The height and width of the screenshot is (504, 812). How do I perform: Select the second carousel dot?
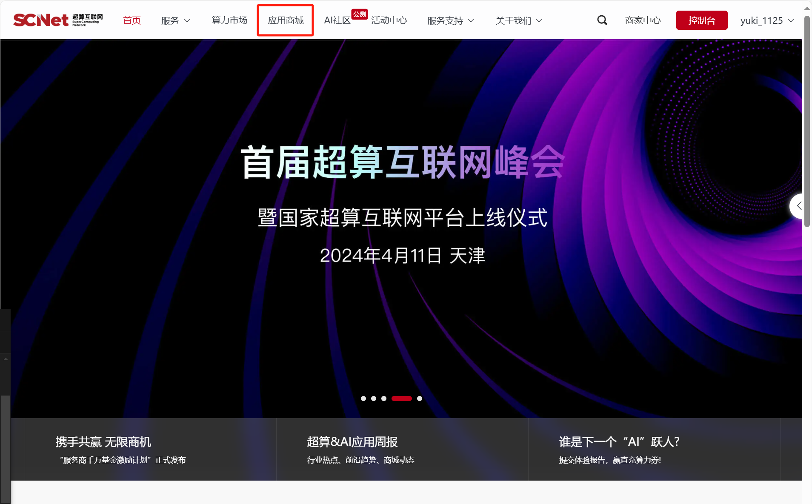click(374, 399)
